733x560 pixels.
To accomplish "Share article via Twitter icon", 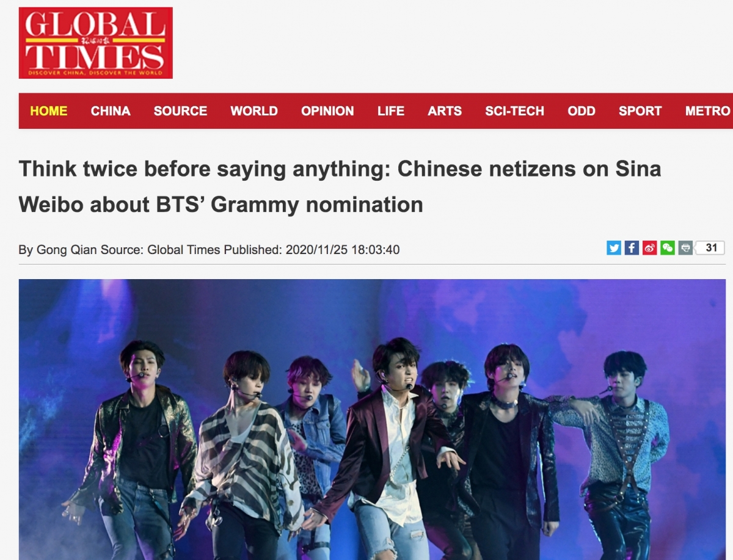I will 614,248.
